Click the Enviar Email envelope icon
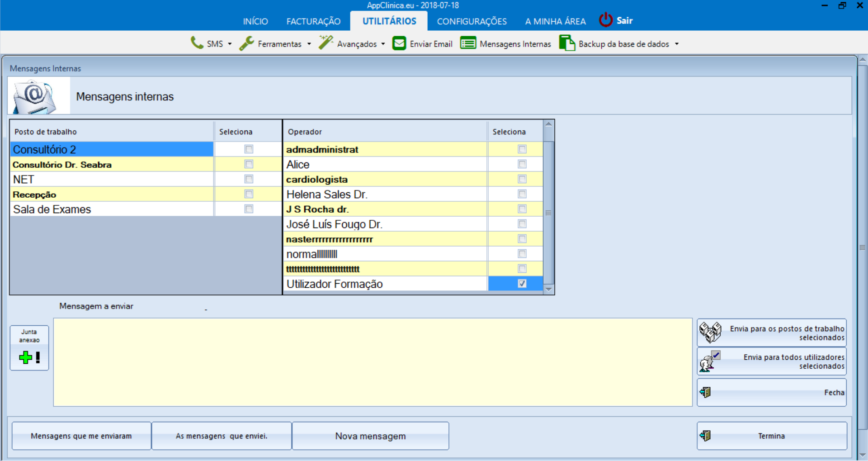Image resolution: width=868 pixels, height=461 pixels. 399,43
